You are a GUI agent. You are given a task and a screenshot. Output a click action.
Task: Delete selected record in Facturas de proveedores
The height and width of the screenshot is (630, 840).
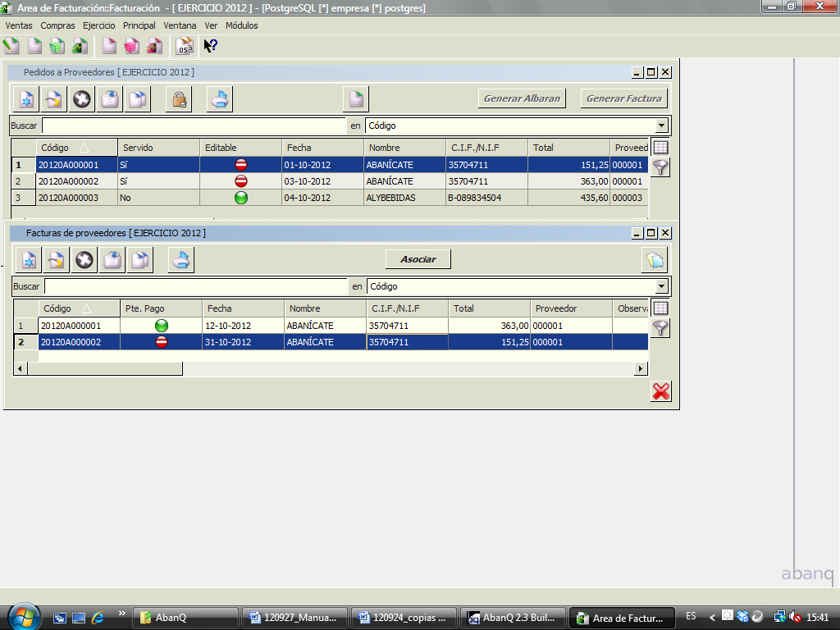click(84, 260)
